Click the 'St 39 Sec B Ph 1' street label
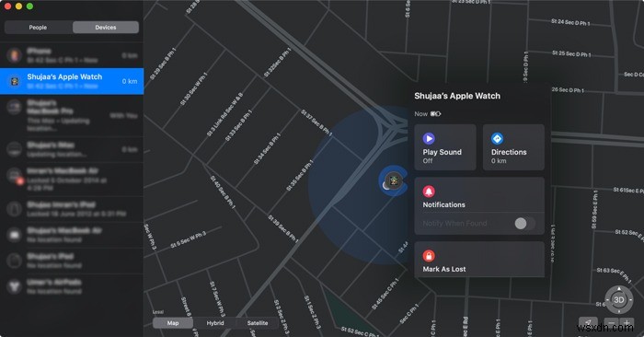This screenshot has width=644, height=337. click(283, 228)
